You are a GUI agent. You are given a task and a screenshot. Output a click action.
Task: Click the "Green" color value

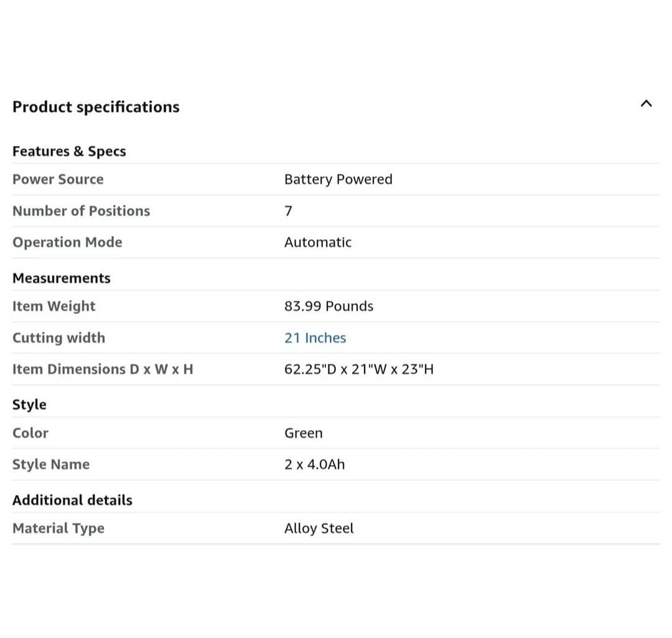(303, 433)
